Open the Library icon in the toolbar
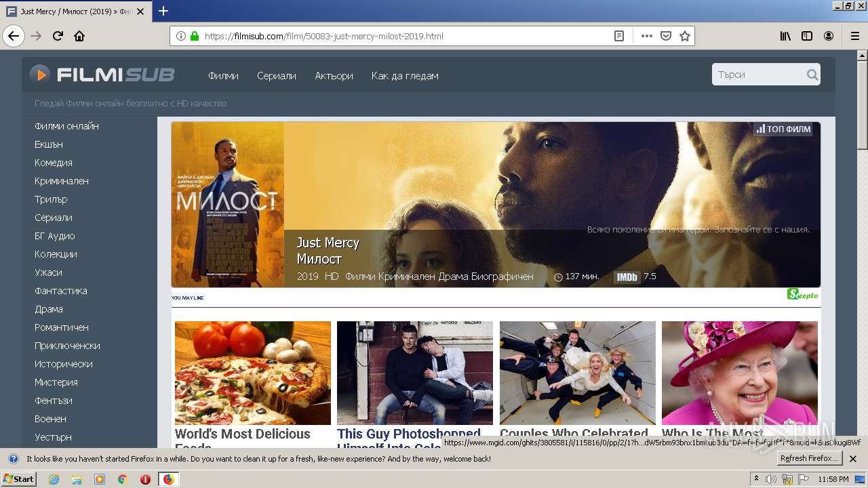 [785, 36]
